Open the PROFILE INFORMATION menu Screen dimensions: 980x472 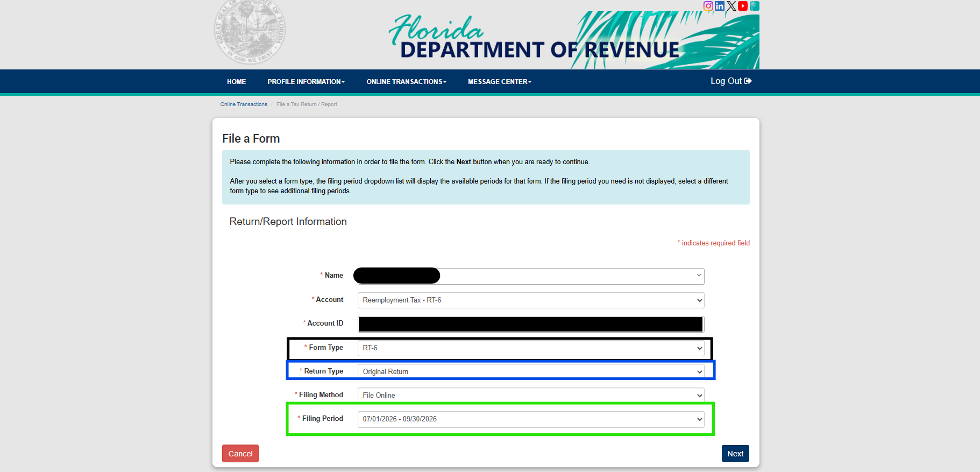click(x=306, y=82)
